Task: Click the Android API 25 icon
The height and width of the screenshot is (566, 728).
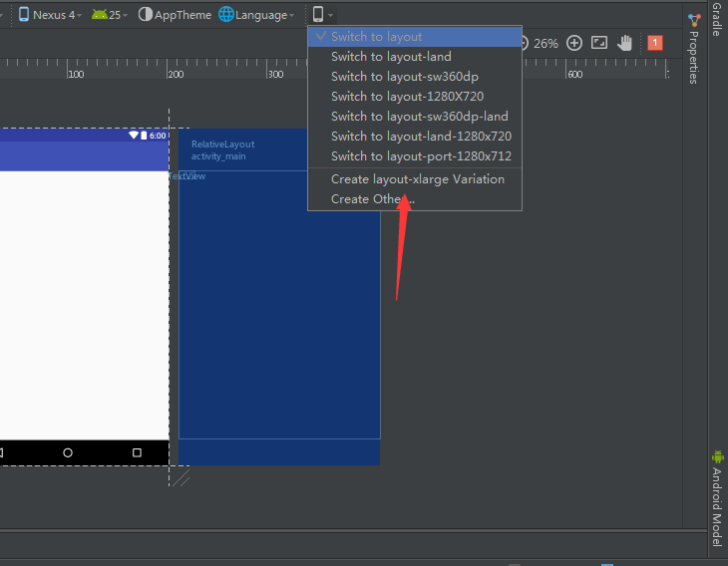Action: coord(100,15)
